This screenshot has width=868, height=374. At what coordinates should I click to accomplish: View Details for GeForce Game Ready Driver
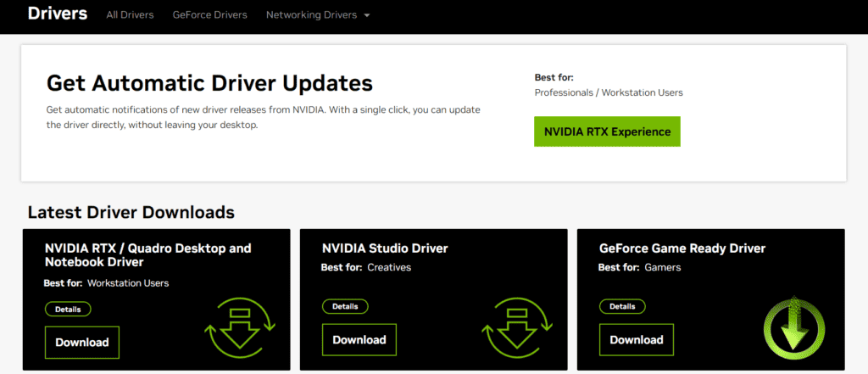[x=622, y=306]
